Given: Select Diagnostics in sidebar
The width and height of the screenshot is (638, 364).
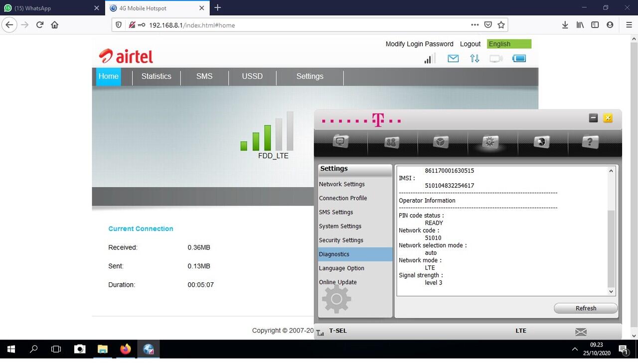Looking at the screenshot, I should 355,254.
